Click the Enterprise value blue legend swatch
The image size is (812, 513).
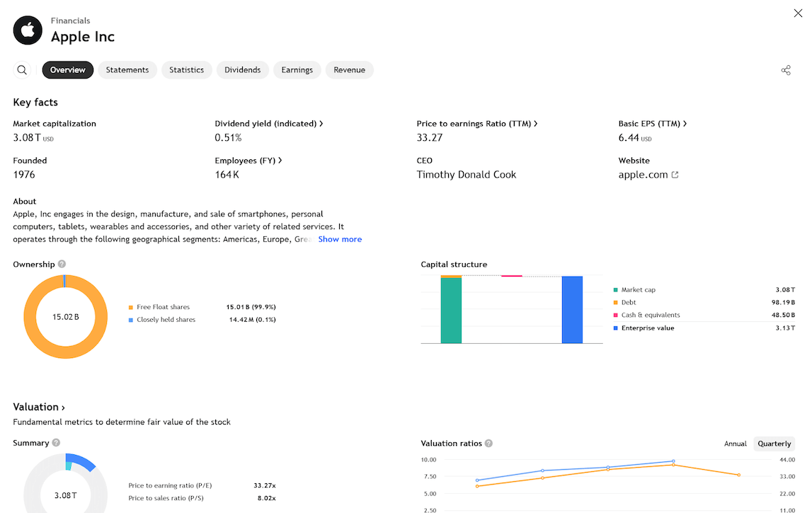pyautogui.click(x=616, y=328)
